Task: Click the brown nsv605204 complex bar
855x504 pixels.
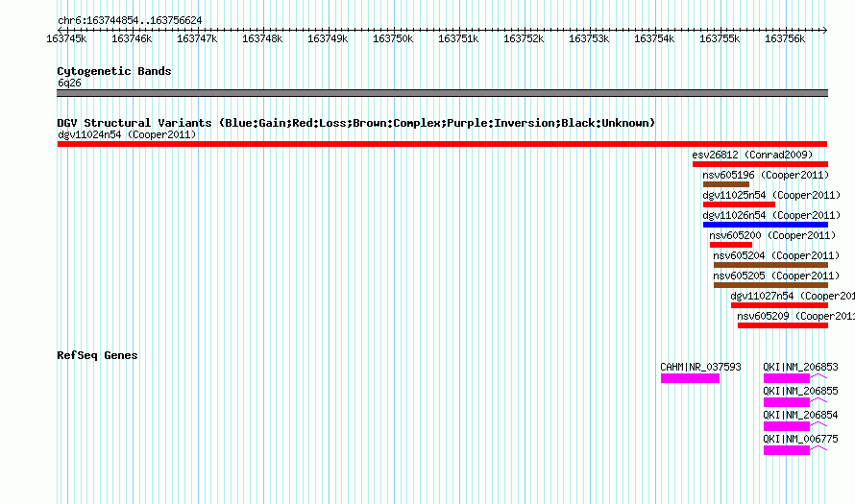Action: tap(770, 265)
